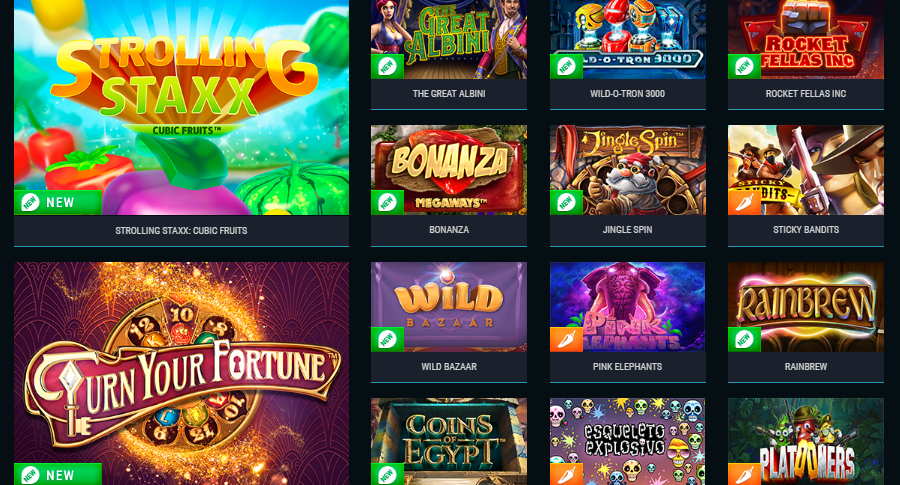Image resolution: width=900 pixels, height=485 pixels.
Task: Click the NEW badge on Rainbrew thumbnail
Action: (x=744, y=339)
